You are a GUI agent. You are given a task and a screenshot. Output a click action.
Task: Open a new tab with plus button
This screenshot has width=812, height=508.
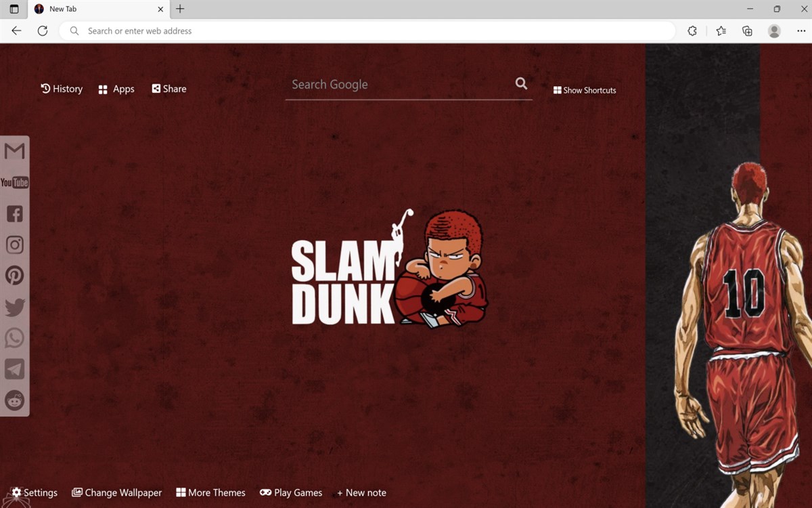point(180,9)
